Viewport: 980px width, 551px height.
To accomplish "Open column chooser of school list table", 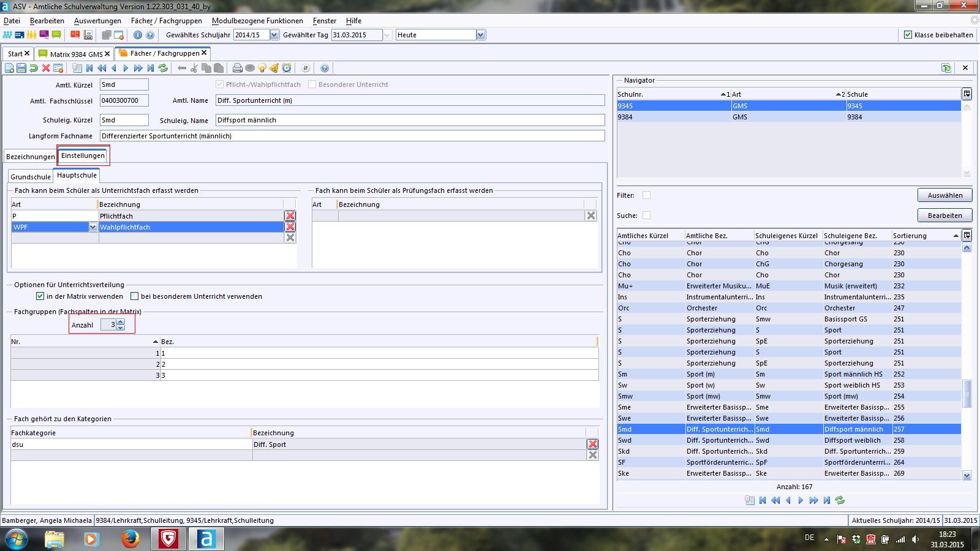I will tap(967, 94).
